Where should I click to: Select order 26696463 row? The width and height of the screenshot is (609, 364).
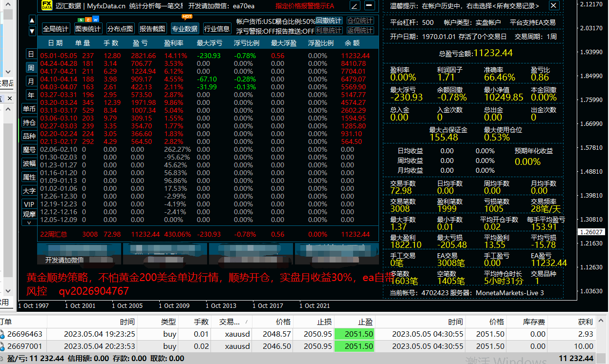tap(298, 334)
